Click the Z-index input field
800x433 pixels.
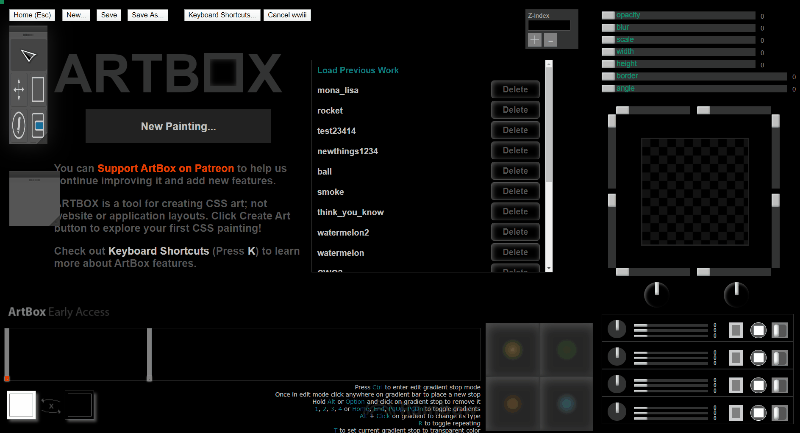549,26
